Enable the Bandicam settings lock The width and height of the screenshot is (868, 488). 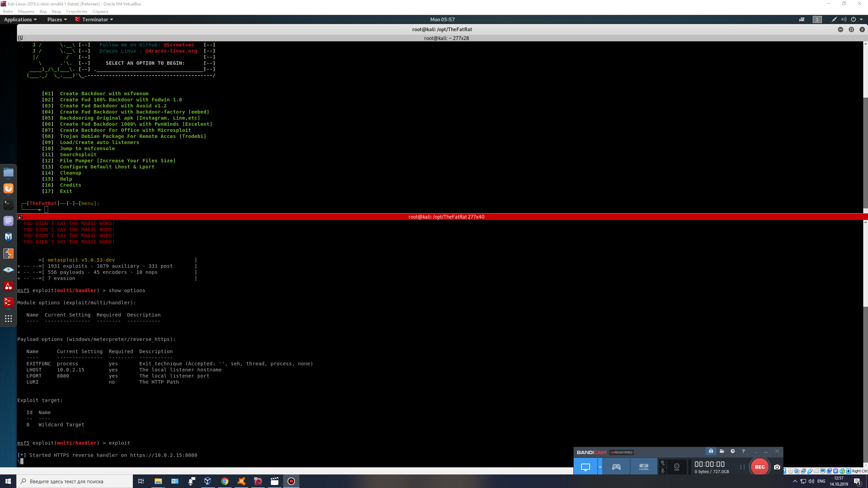point(711,451)
